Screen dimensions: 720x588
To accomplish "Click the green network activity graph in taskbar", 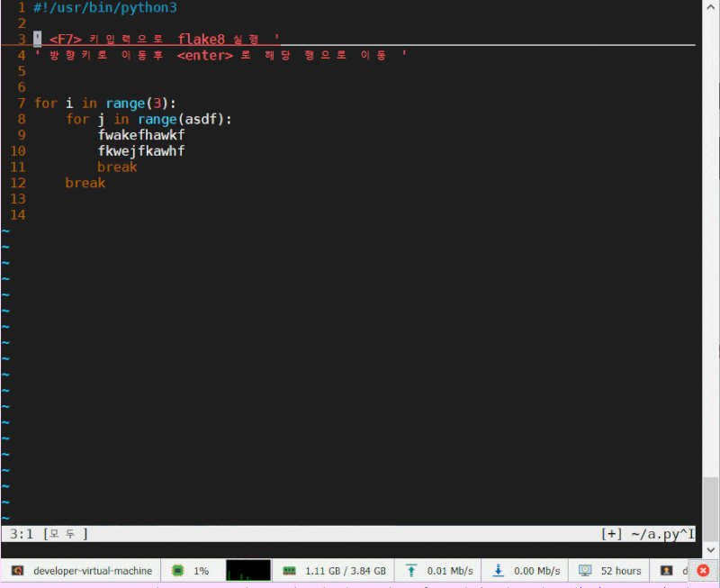I will point(248,570).
